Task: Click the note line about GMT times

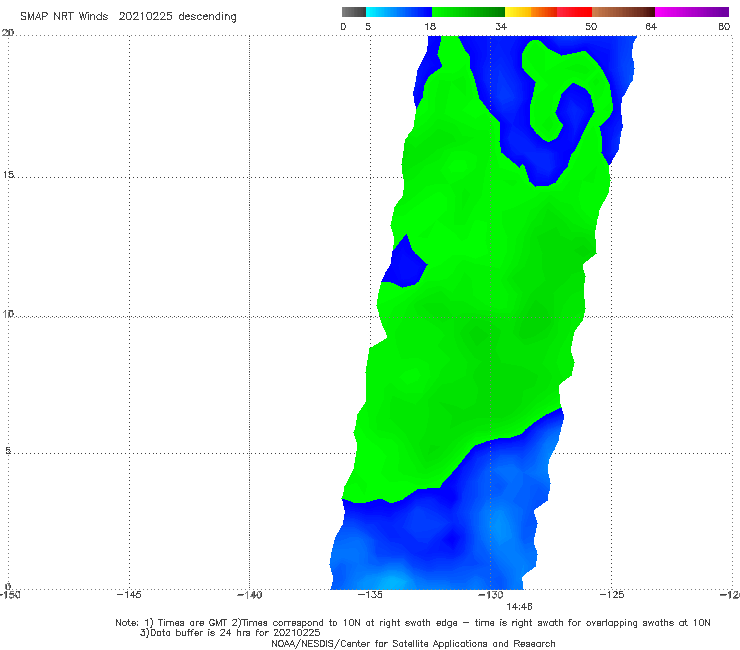Action: (413, 623)
